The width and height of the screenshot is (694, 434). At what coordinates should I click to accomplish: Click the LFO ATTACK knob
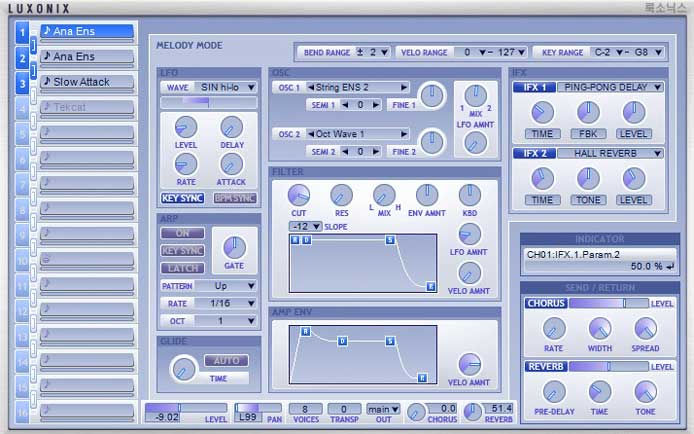[x=231, y=164]
